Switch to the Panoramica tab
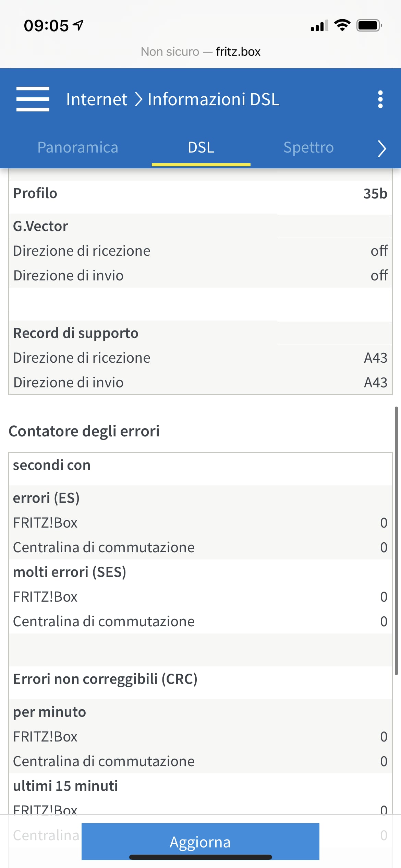This screenshot has width=401, height=868. (78, 147)
